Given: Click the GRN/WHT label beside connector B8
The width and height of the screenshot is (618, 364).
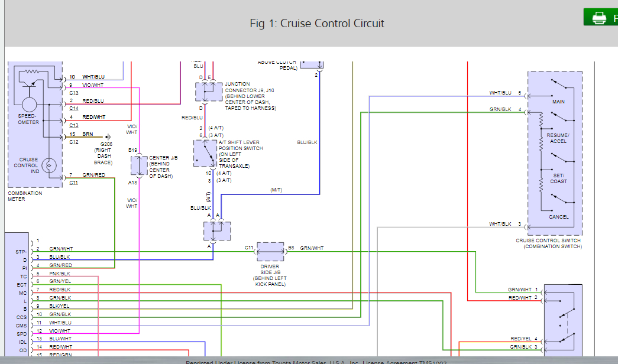Looking at the screenshot, I should [312, 248].
